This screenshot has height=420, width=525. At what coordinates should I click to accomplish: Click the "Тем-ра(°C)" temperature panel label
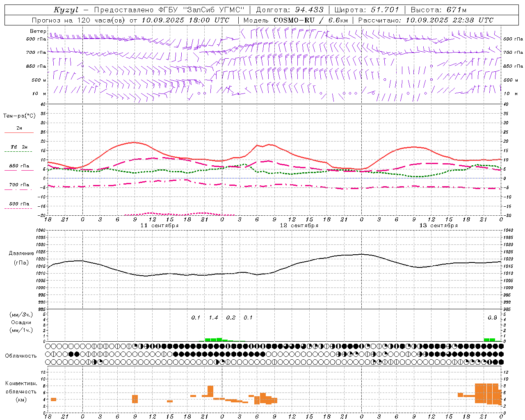(19, 116)
